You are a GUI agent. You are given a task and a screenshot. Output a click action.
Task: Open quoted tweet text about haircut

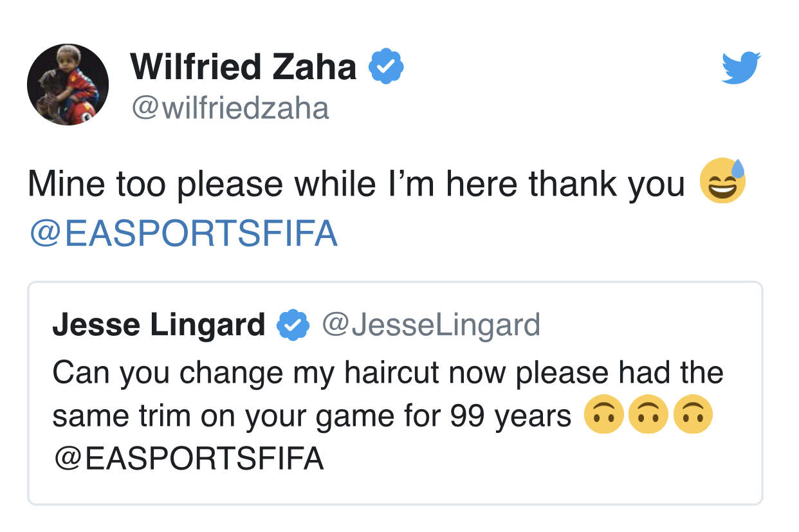(388, 416)
